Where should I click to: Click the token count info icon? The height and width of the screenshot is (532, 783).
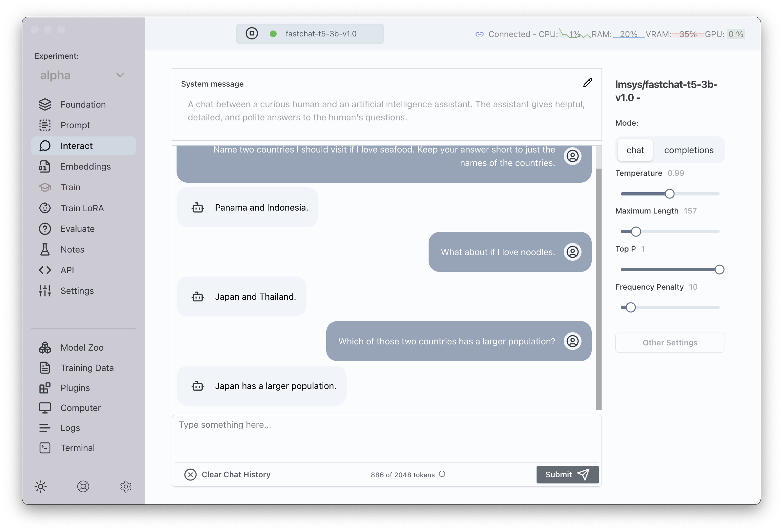point(442,474)
